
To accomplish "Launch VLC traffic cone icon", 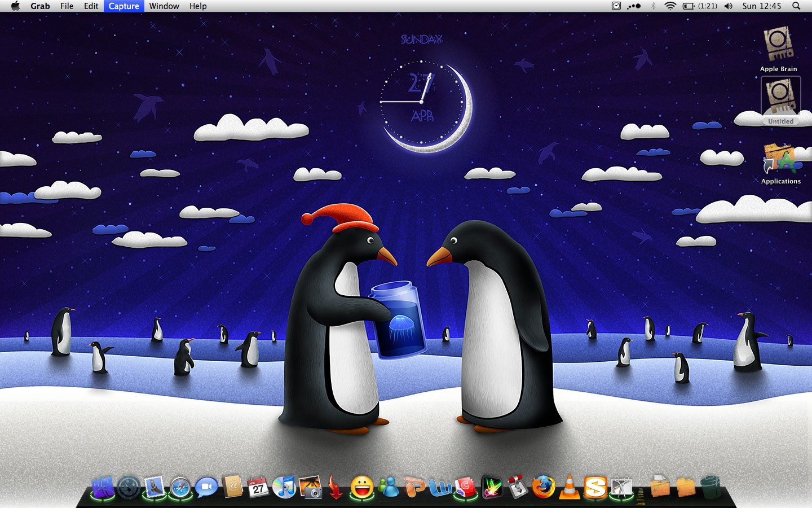I will coord(570,487).
